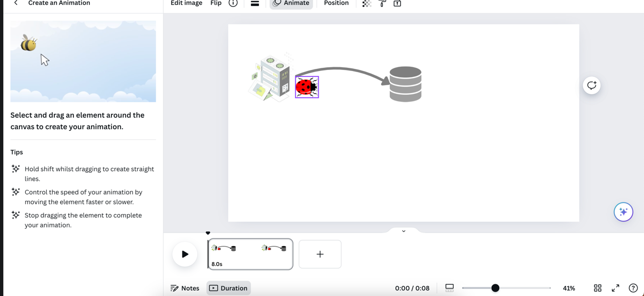Select the 8.0s page thumbnail in timeline
This screenshot has height=296, width=644.
(x=250, y=254)
